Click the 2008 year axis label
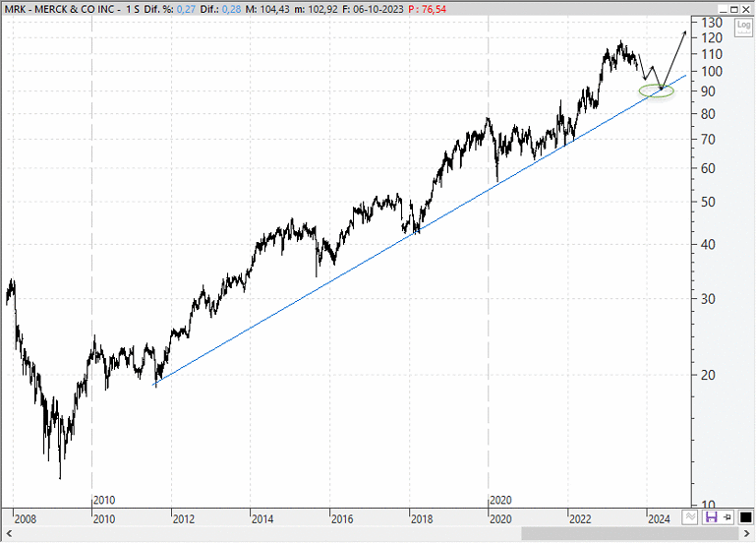The image size is (756, 543). click(26, 519)
